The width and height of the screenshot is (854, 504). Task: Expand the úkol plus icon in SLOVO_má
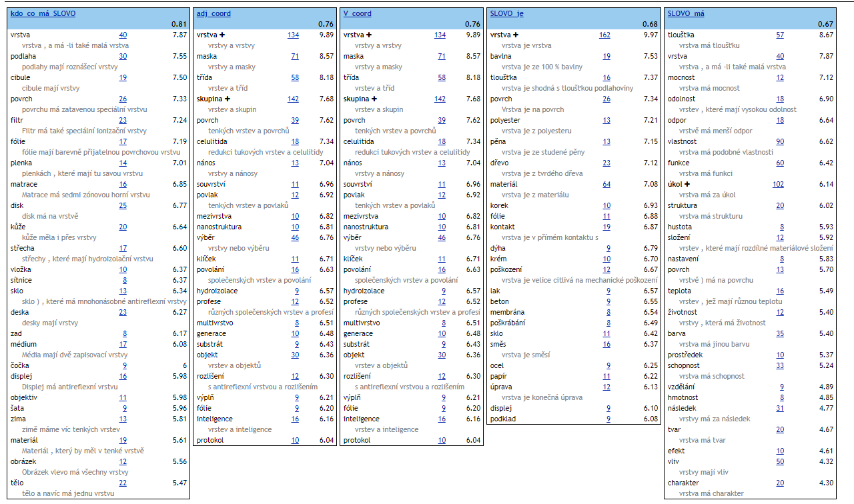pos(687,184)
